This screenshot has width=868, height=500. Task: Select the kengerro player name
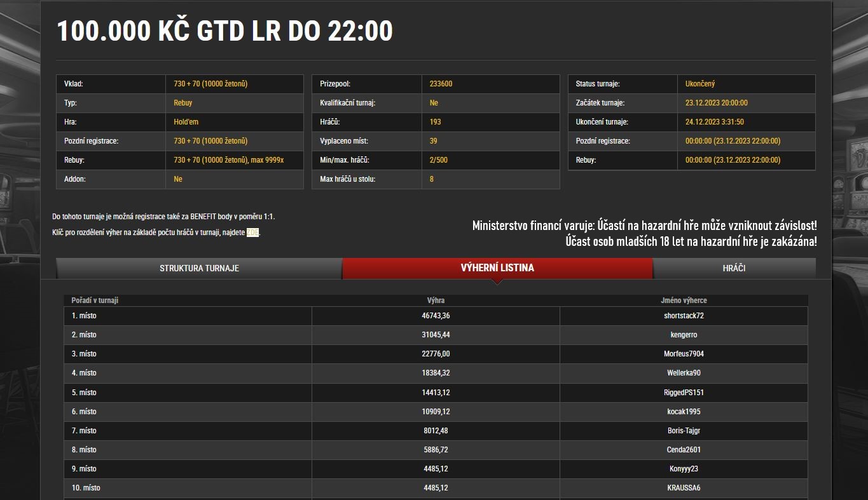click(x=684, y=335)
